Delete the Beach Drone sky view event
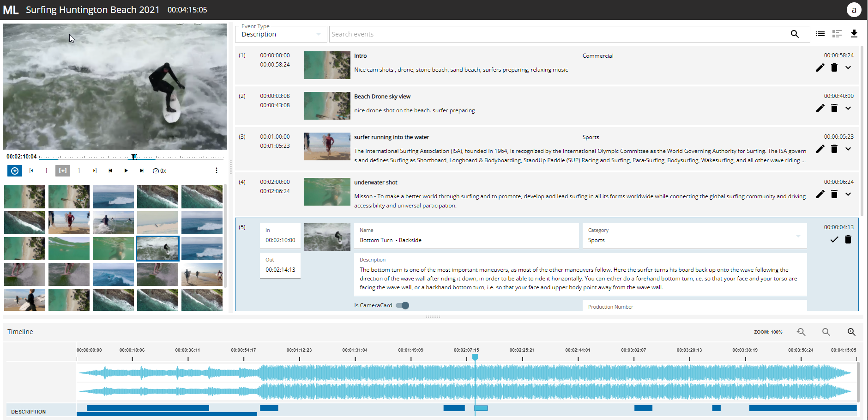The width and height of the screenshot is (868, 420). point(834,108)
